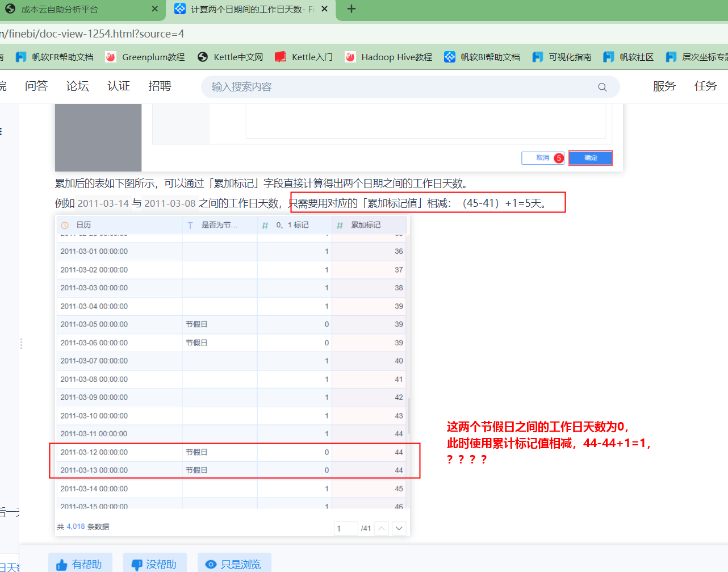
Task: Open the 任务 navigation item
Action: click(706, 86)
